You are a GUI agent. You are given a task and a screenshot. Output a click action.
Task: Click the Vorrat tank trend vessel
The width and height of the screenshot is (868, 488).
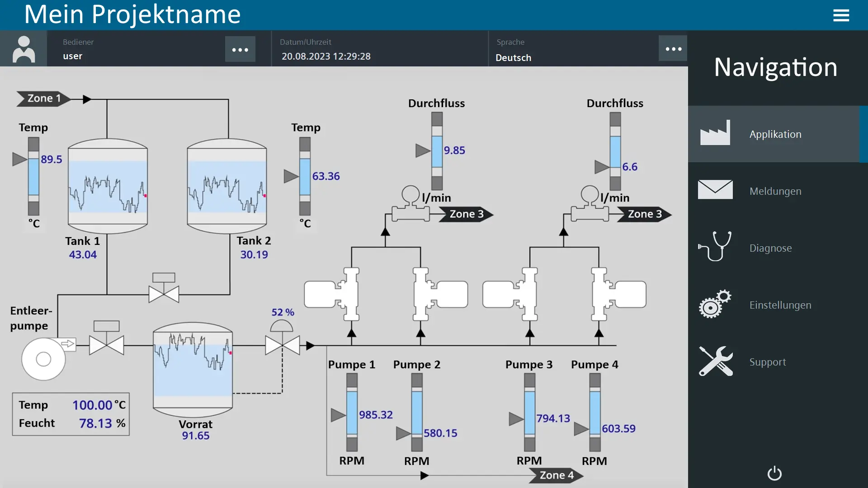point(193,370)
